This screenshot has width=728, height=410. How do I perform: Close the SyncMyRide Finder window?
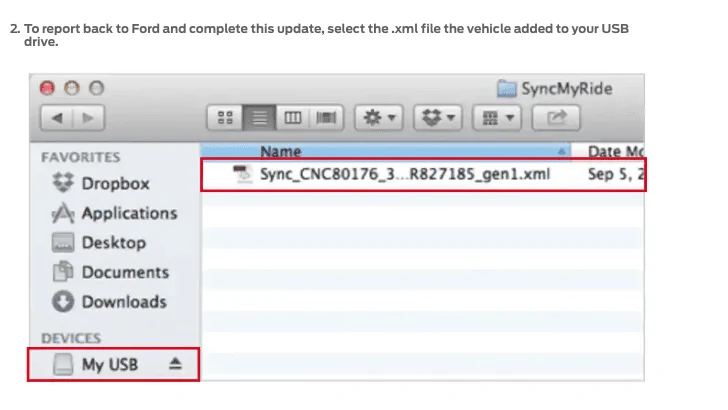pos(47,88)
